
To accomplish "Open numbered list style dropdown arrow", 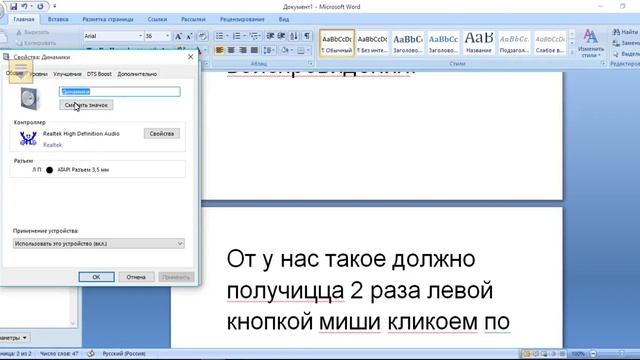I will (x=244, y=36).
